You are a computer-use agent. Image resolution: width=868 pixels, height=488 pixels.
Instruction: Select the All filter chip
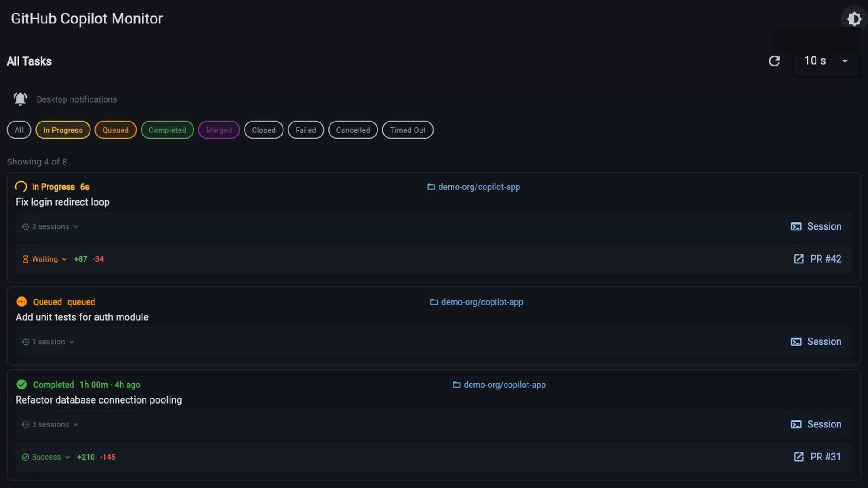coord(19,130)
